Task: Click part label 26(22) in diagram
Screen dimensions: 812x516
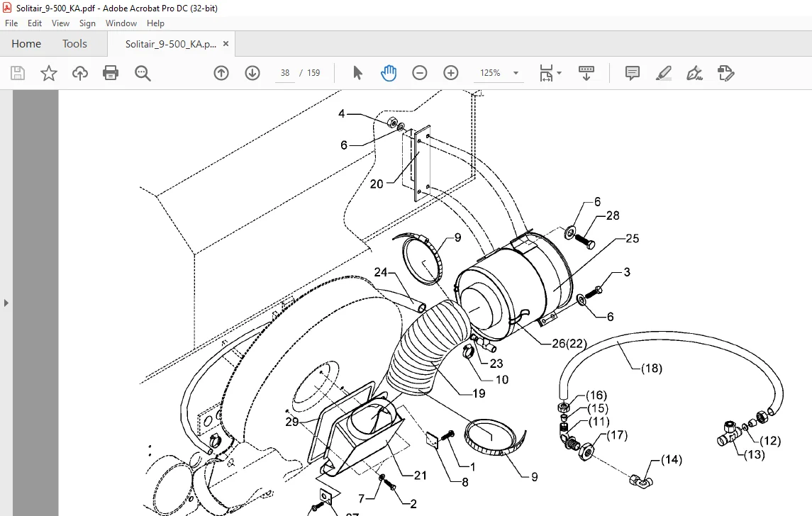Action: 569,344
